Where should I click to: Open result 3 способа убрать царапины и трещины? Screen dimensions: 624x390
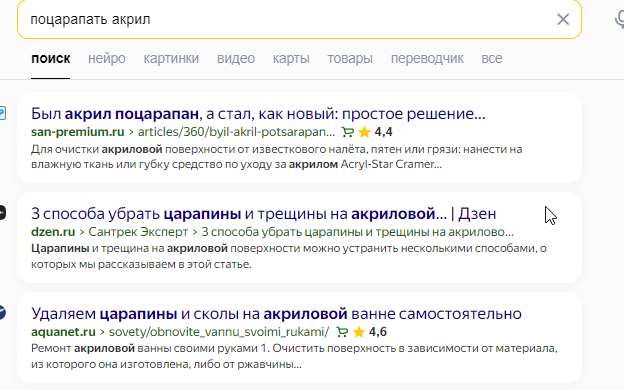coord(263,214)
